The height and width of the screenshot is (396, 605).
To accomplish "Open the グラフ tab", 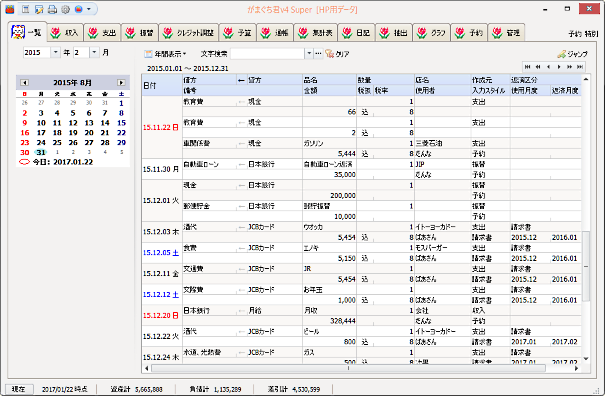I will point(431,33).
